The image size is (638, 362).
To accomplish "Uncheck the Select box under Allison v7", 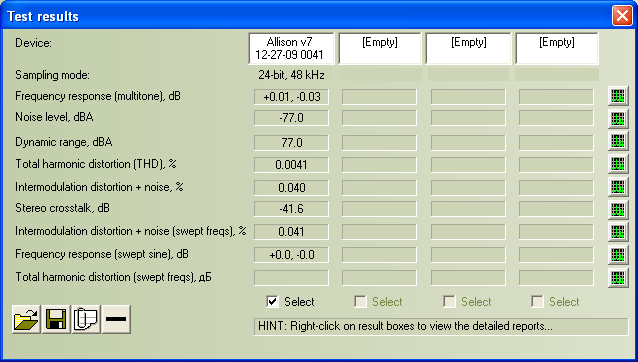I will click(x=272, y=301).
